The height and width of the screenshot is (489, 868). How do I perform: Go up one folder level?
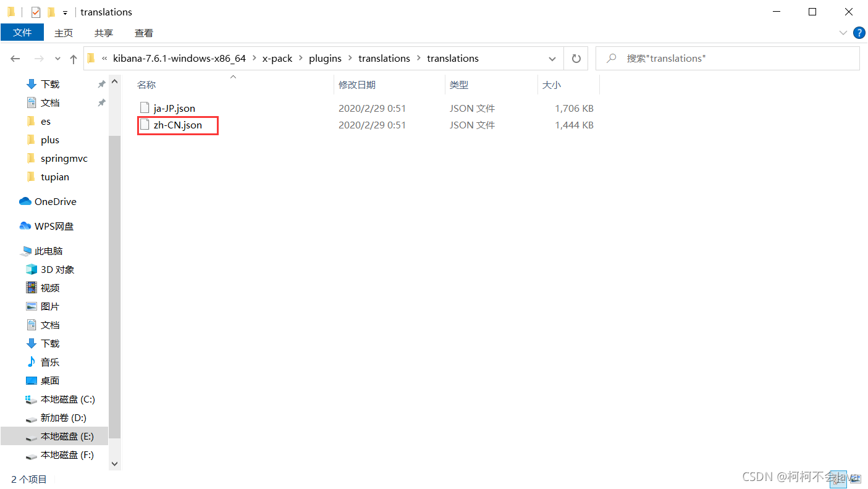[x=74, y=59]
